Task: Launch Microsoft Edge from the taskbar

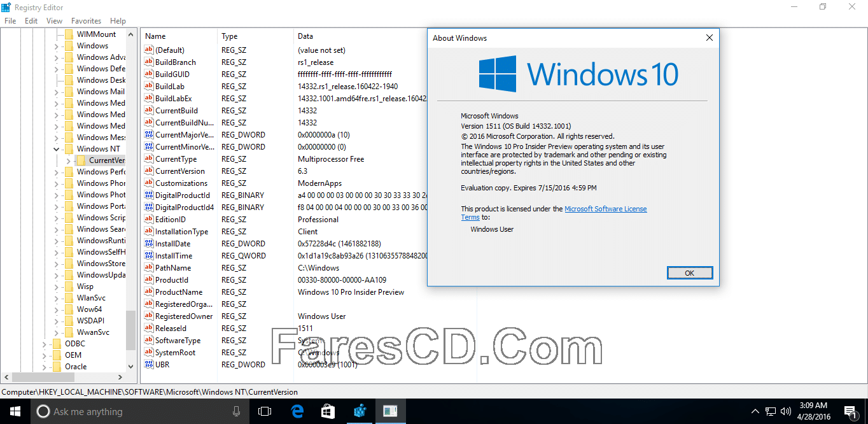Action: point(297,411)
